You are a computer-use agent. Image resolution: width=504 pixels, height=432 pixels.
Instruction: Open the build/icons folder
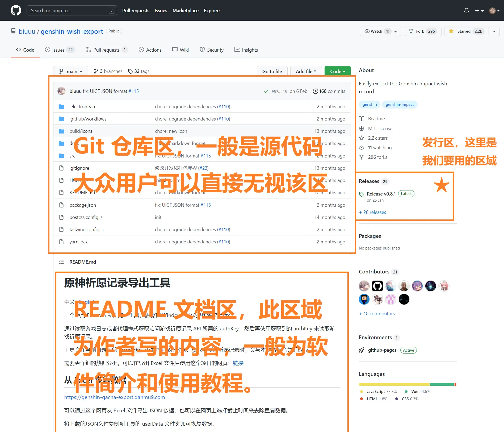[x=81, y=131]
